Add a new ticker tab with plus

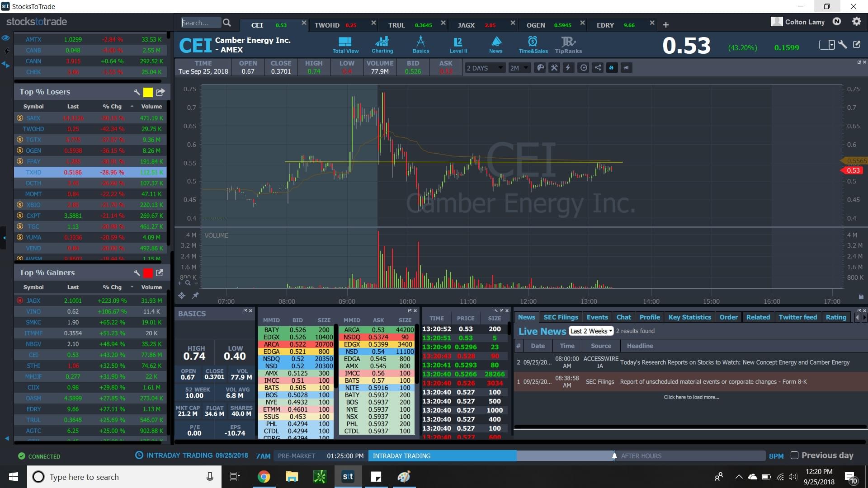pyautogui.click(x=665, y=25)
